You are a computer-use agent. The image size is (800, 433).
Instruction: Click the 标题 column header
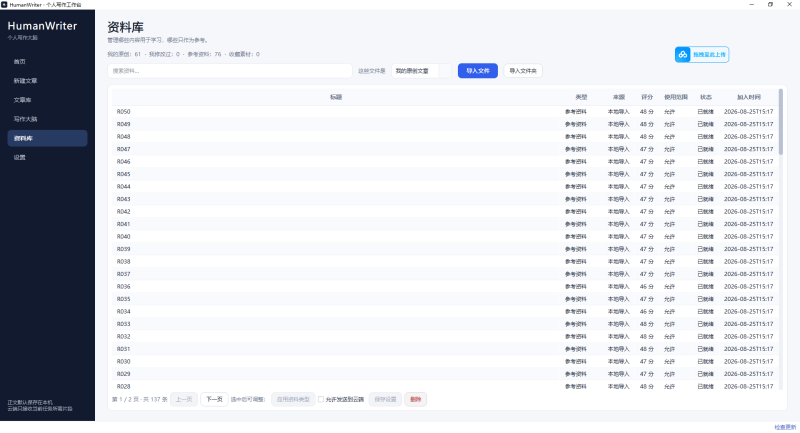pos(336,97)
